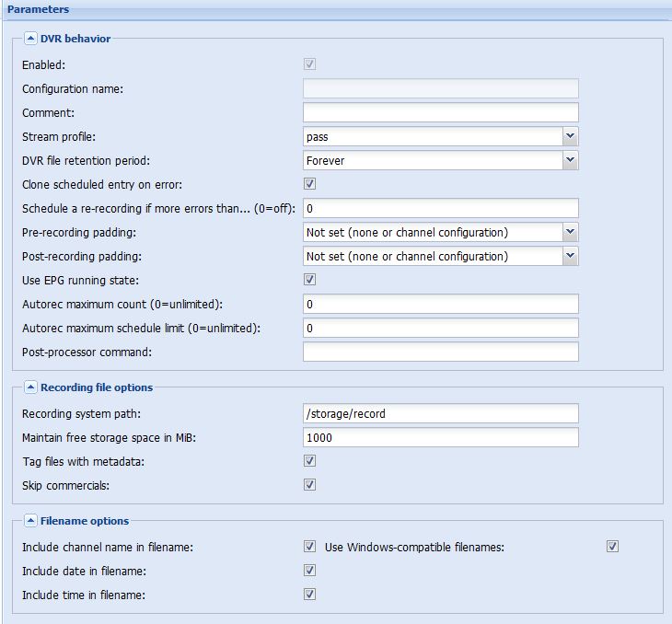Click Maintain free storage space field
Image resolution: width=672 pixels, height=624 pixels.
pyautogui.click(x=440, y=437)
